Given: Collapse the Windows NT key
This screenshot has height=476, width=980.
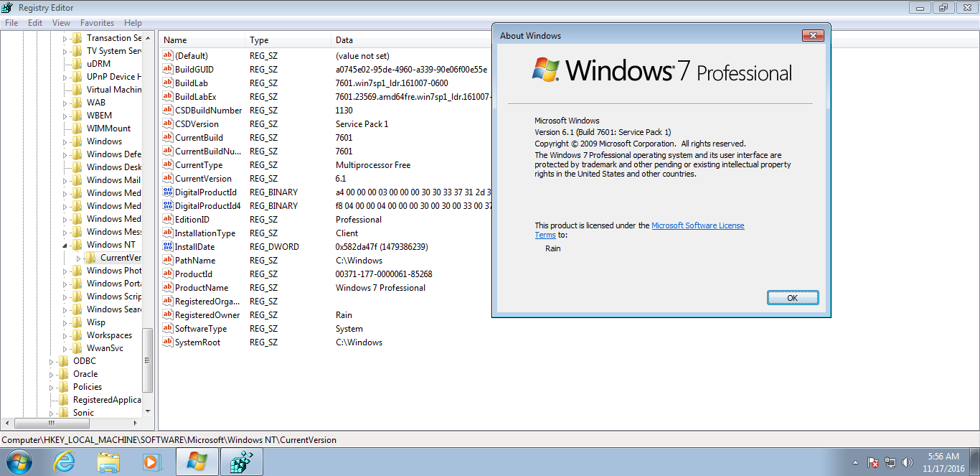Looking at the screenshot, I should click(x=65, y=245).
